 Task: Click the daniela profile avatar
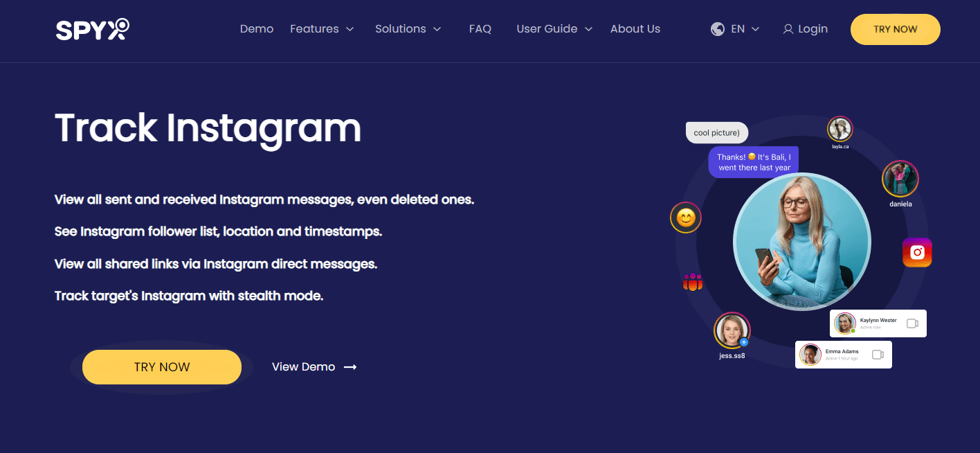pos(900,179)
